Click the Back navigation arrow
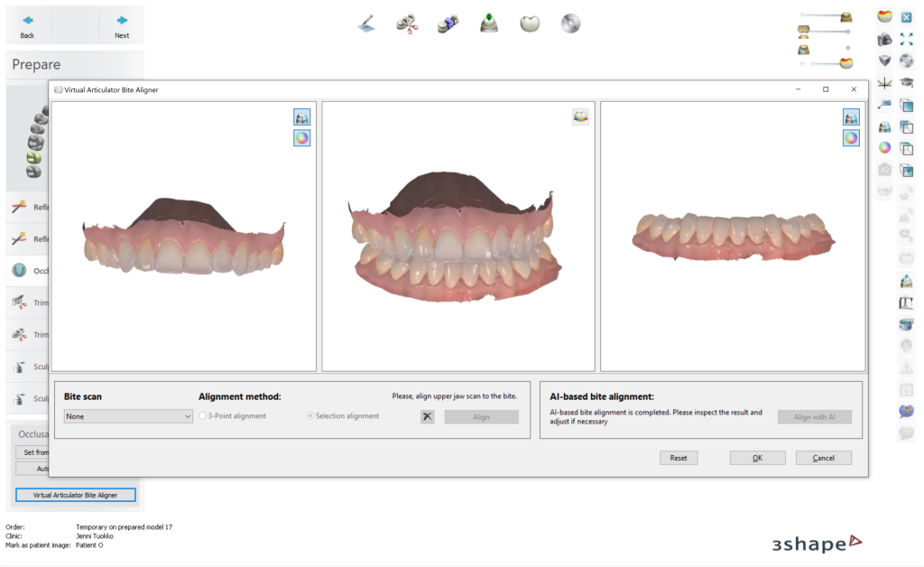Image resolution: width=924 pixels, height=567 pixels. 27,23
